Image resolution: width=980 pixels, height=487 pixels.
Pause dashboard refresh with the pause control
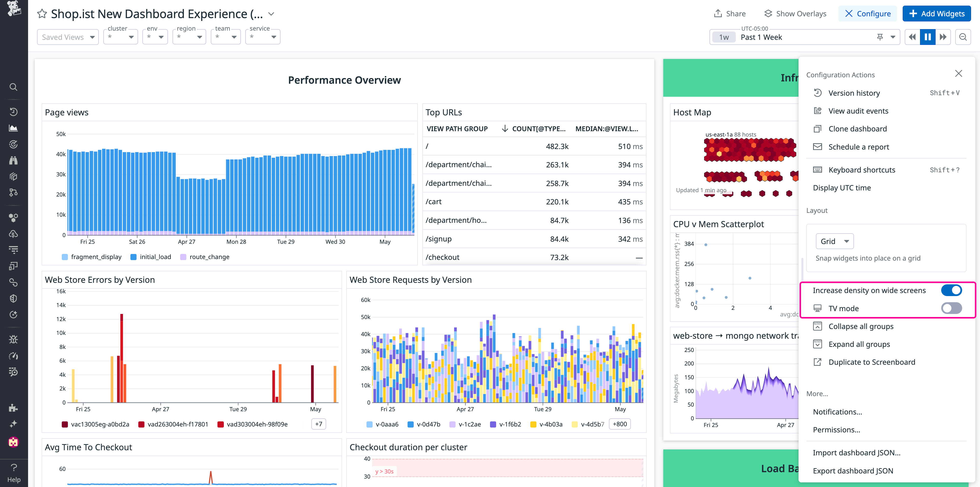[x=927, y=36]
